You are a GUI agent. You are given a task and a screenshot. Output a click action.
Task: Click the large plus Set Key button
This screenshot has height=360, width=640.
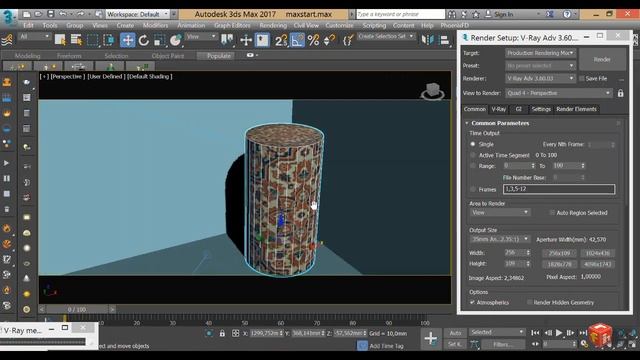(x=431, y=338)
